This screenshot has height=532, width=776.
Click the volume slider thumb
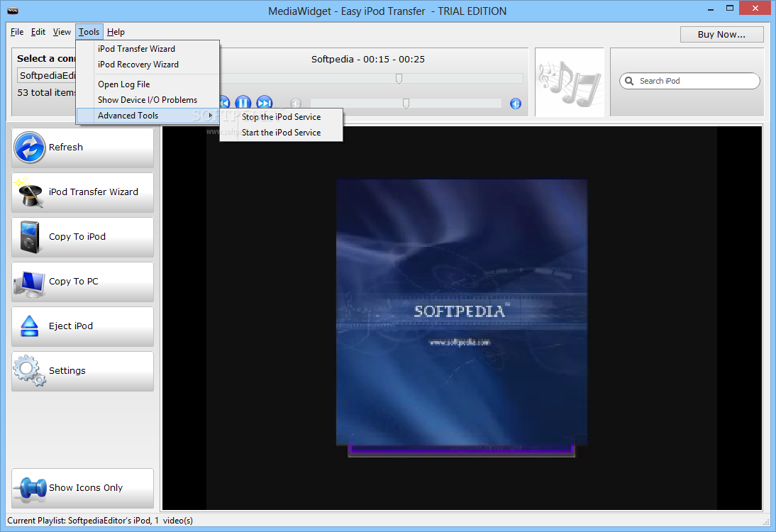point(406,104)
